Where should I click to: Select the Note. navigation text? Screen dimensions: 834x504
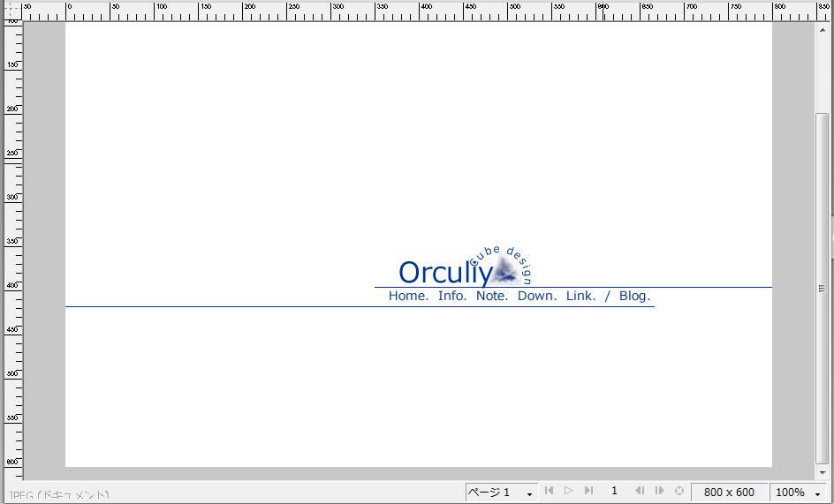point(492,296)
